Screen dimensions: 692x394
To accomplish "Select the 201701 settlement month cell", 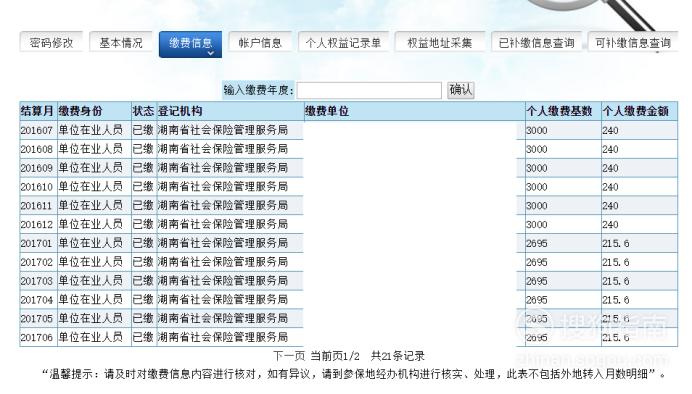I will pyautogui.click(x=37, y=243).
